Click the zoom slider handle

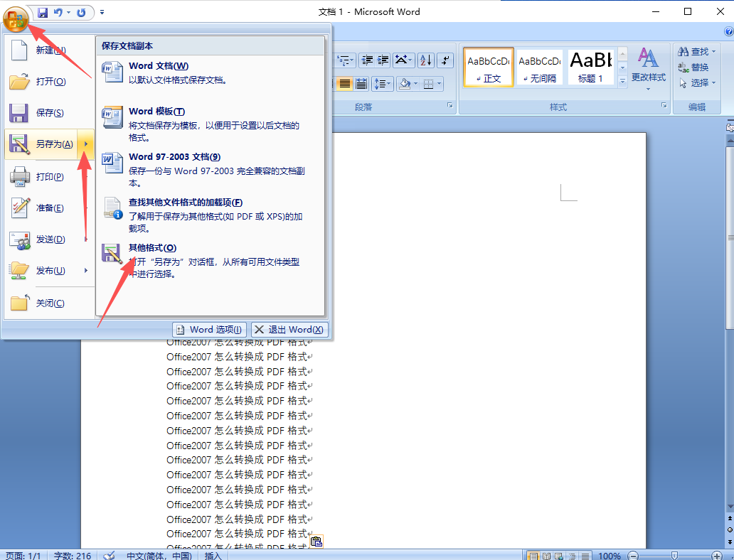coord(674,555)
